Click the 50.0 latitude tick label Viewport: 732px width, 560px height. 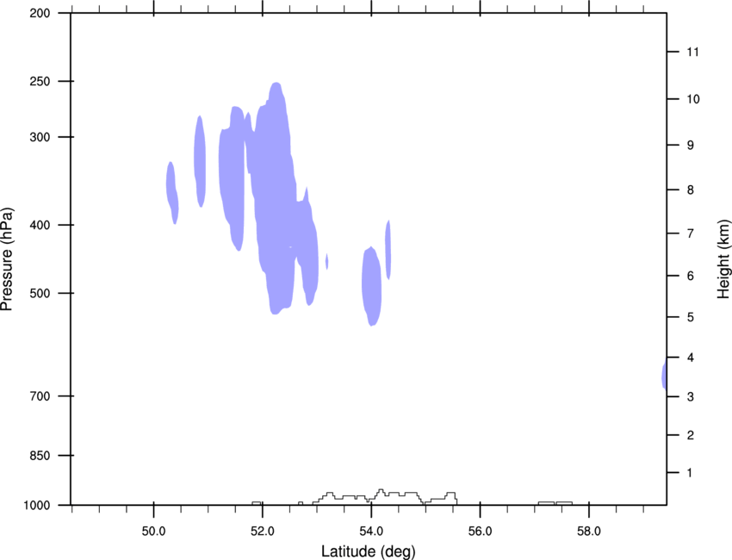tap(153, 532)
